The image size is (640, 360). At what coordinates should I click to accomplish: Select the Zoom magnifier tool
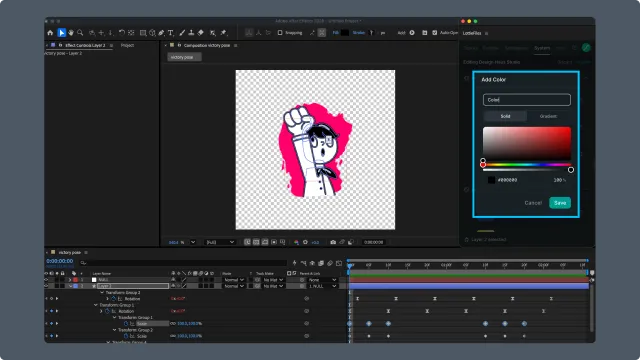80,33
